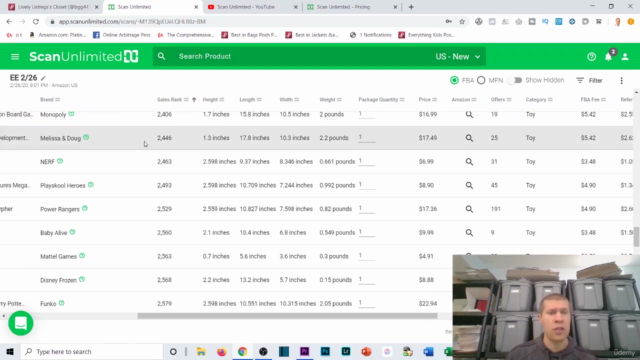Open Package Quantity column menu handle

tap(402, 100)
